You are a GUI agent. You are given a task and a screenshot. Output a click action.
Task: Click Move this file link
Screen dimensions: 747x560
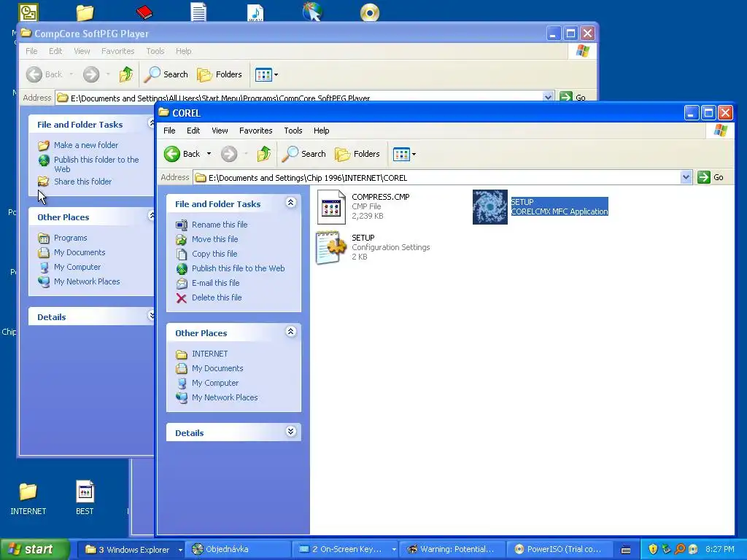(215, 239)
